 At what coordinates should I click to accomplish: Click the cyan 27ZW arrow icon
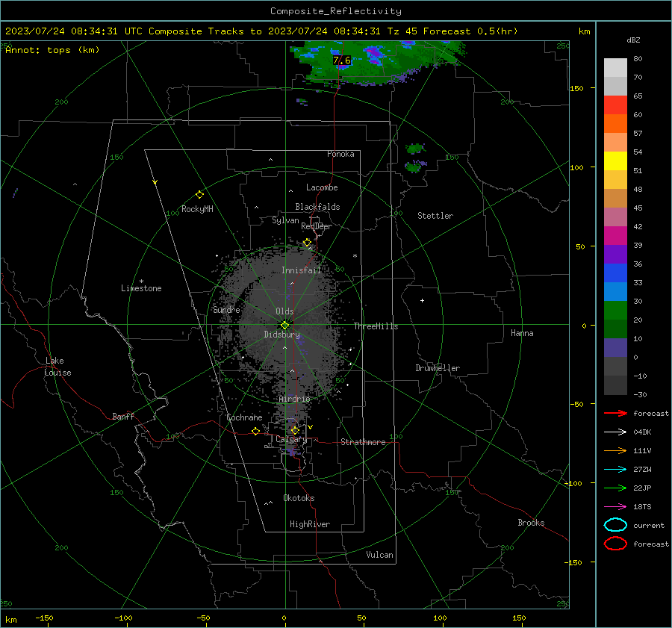(x=615, y=470)
